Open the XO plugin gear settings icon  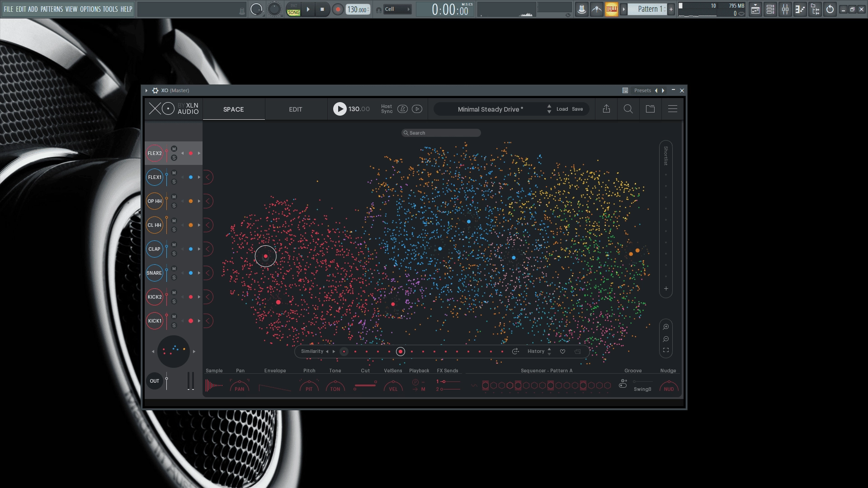coord(155,90)
